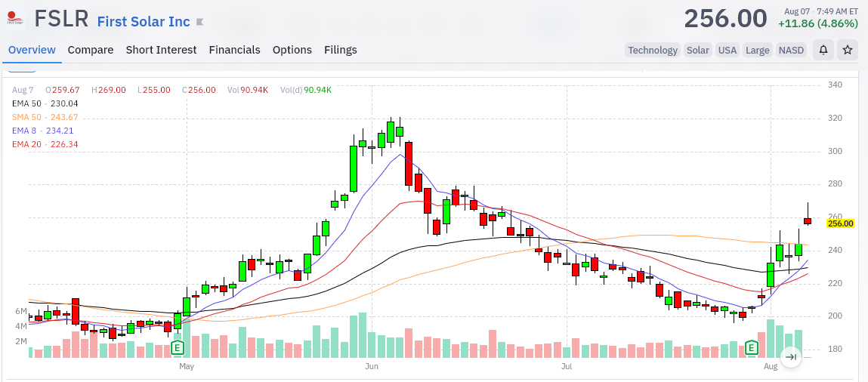Click the flag icon beside First Solar Inc
This screenshot has width=868, height=382.
pos(200,22)
